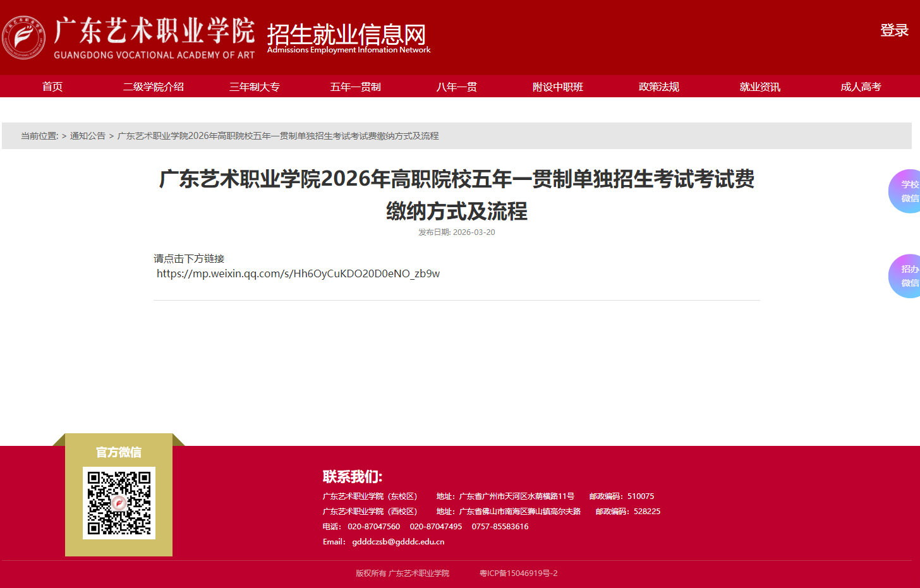Image resolution: width=920 pixels, height=588 pixels.
Task: Click the 登录 link at top right
Action: coord(894,30)
